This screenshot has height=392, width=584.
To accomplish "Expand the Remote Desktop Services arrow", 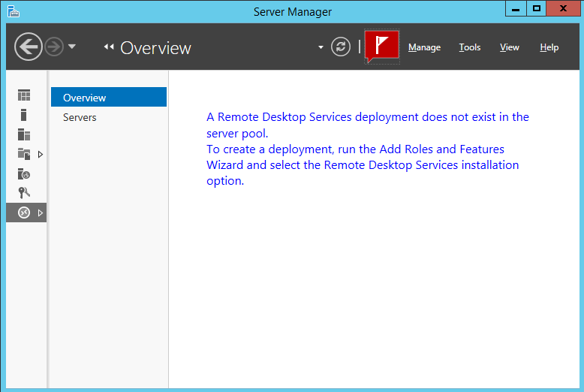I will [x=41, y=213].
